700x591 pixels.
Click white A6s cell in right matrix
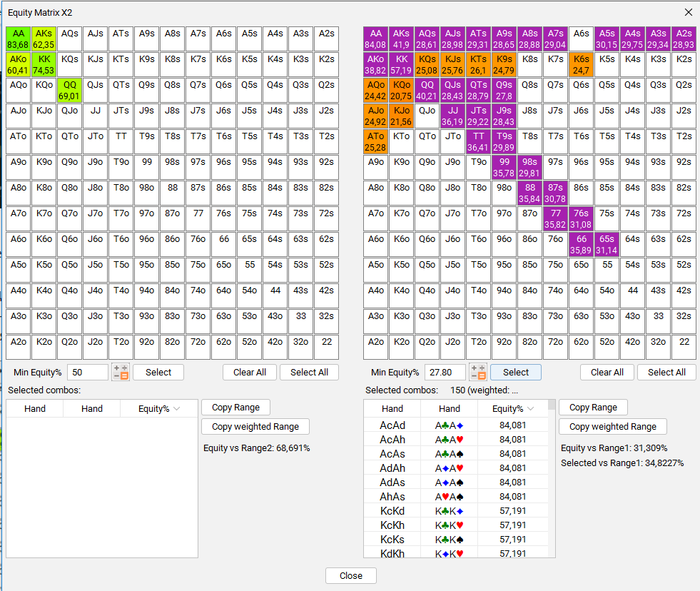pyautogui.click(x=581, y=39)
